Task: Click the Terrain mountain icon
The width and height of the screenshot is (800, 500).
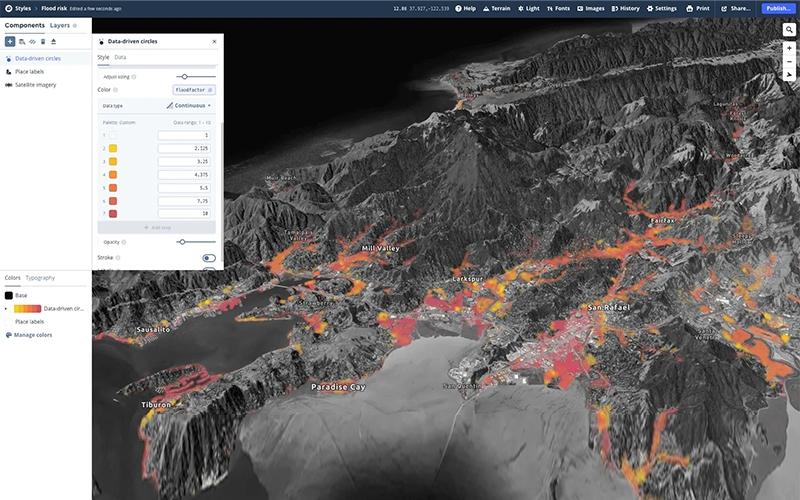Action: (486, 9)
